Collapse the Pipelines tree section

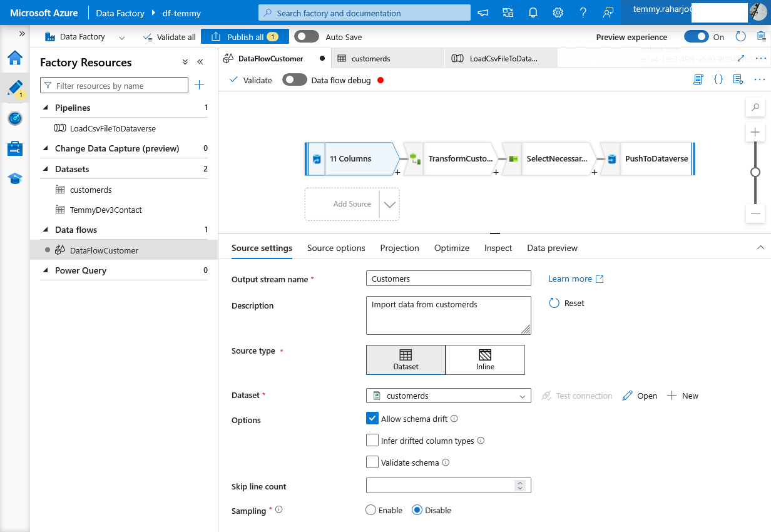tap(46, 108)
